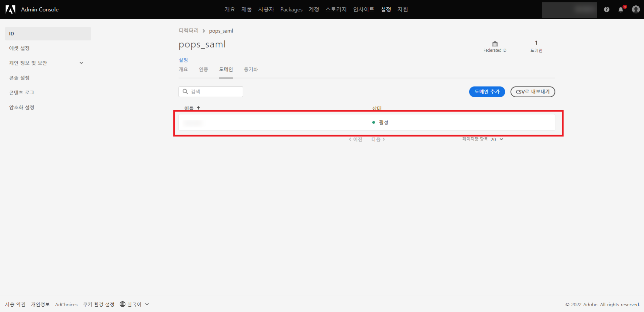This screenshot has width=644, height=312.
Task: Open 에셋 설정 in the sidebar
Action: click(19, 48)
